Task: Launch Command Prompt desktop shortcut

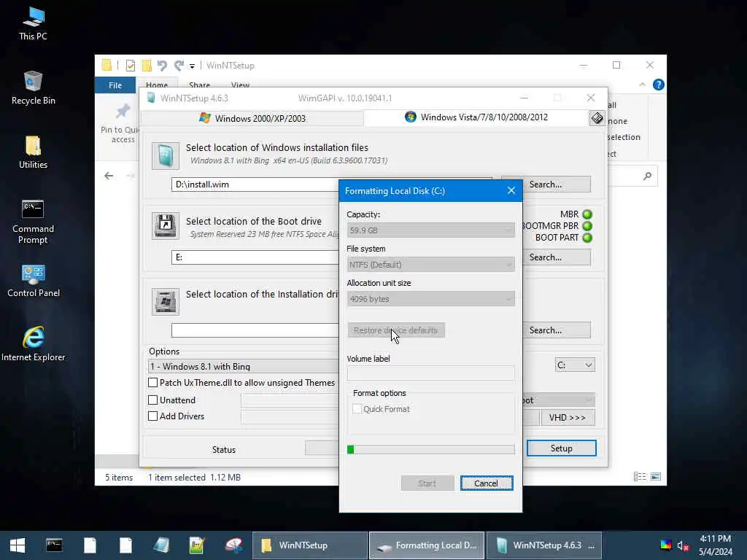Action: 34,222
